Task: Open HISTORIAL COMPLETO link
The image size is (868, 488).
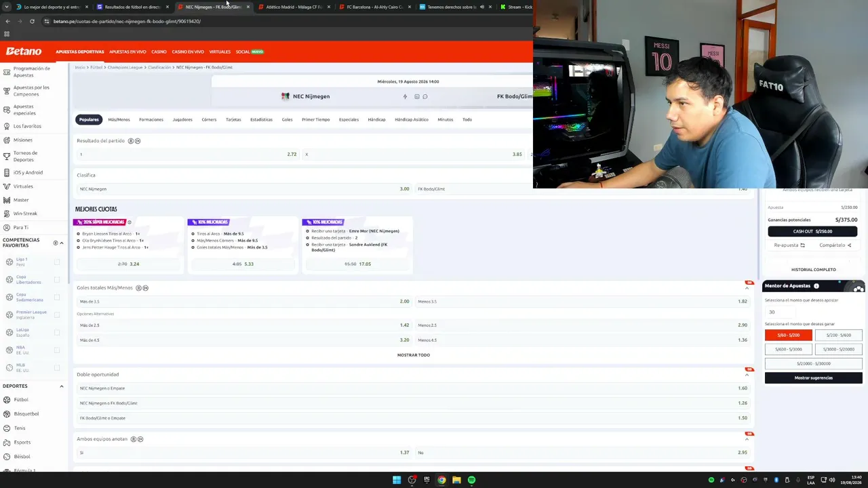Action: tap(813, 270)
